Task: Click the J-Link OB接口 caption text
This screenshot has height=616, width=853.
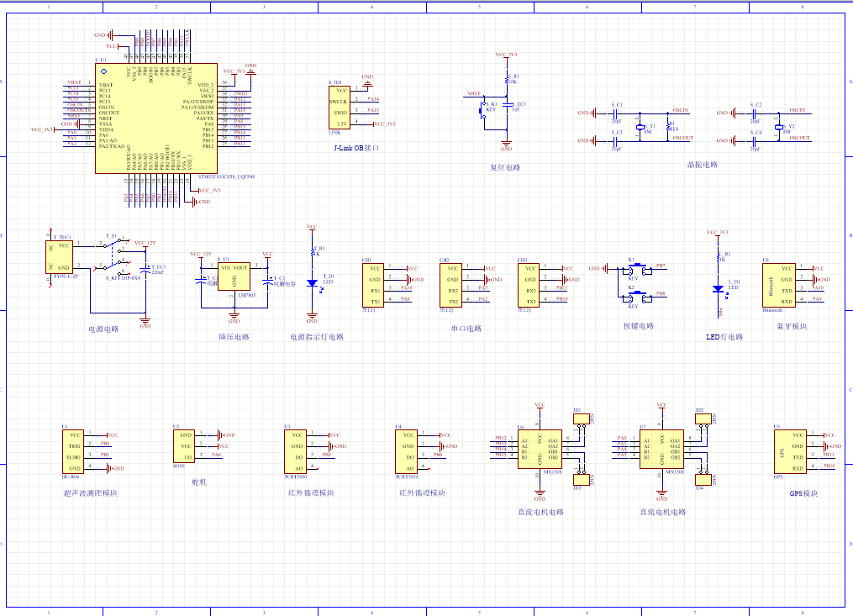Action: click(x=356, y=147)
